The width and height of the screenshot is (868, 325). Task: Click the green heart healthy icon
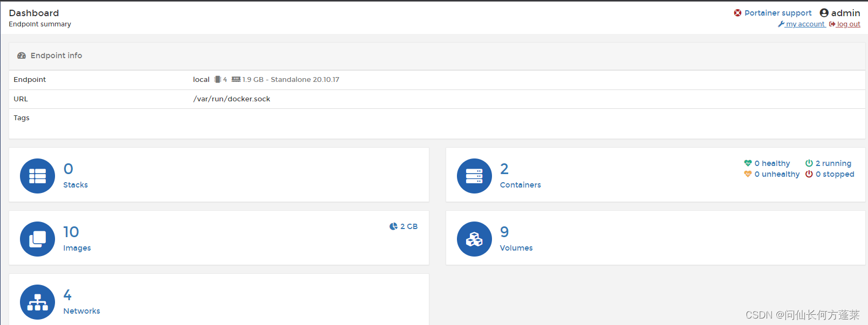tap(748, 163)
